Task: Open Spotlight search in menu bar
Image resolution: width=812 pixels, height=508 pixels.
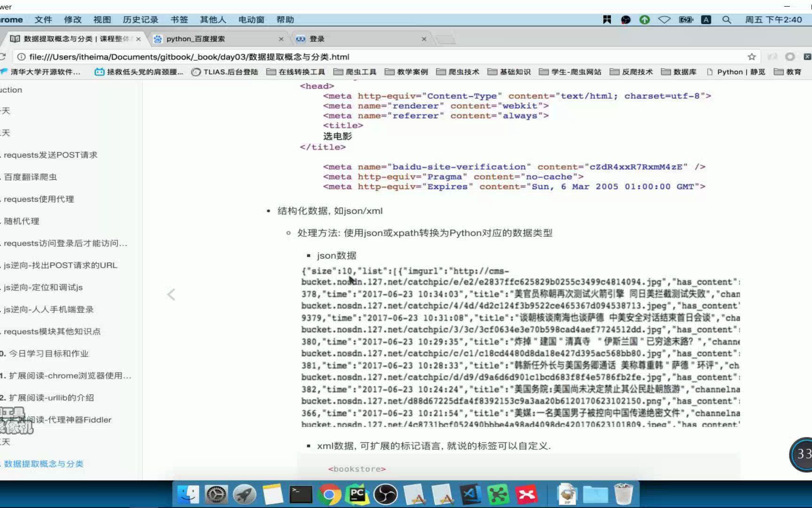Action: pos(726,20)
